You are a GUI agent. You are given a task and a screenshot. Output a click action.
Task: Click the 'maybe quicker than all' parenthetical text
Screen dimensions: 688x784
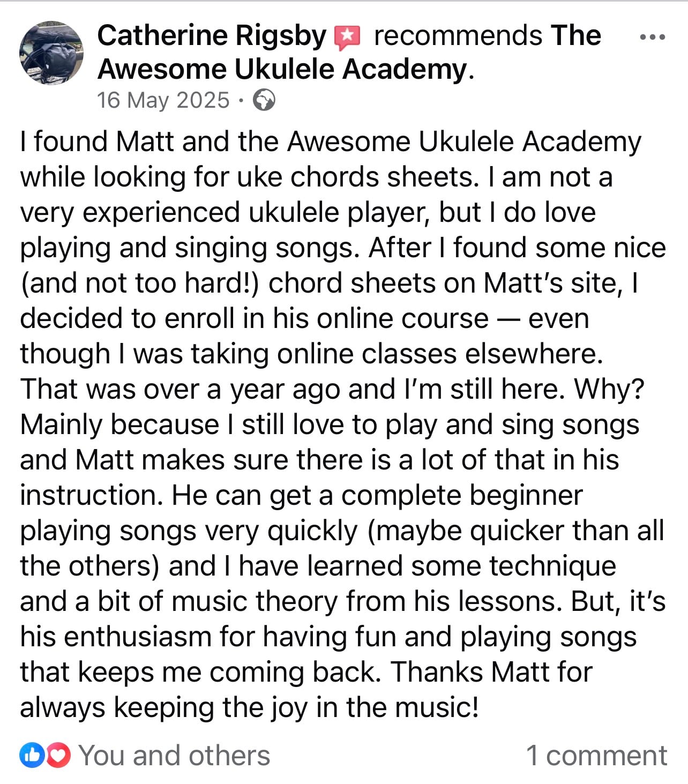tap(515, 531)
